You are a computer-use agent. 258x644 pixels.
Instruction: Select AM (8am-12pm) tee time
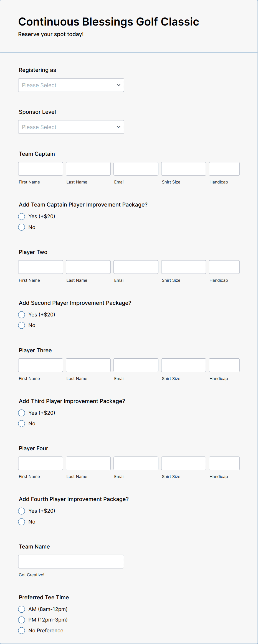click(21, 609)
